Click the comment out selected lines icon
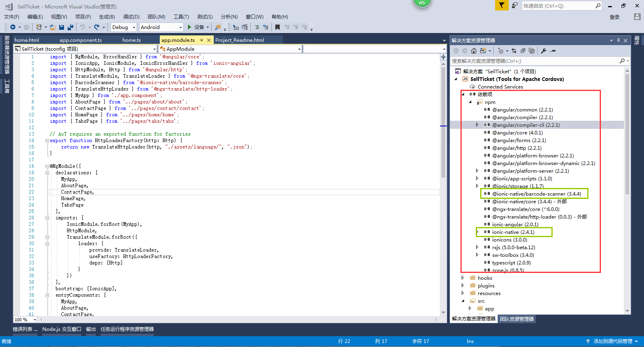 pos(257,27)
